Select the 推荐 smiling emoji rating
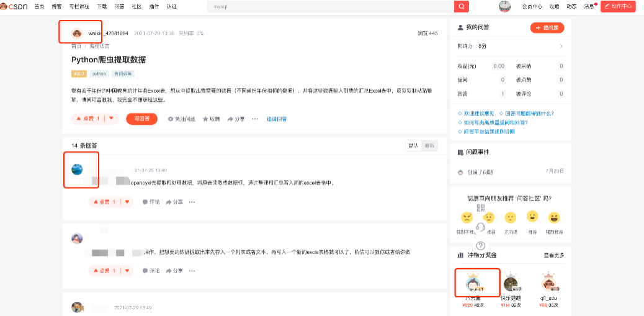The width and height of the screenshot is (644, 316). pos(532,216)
